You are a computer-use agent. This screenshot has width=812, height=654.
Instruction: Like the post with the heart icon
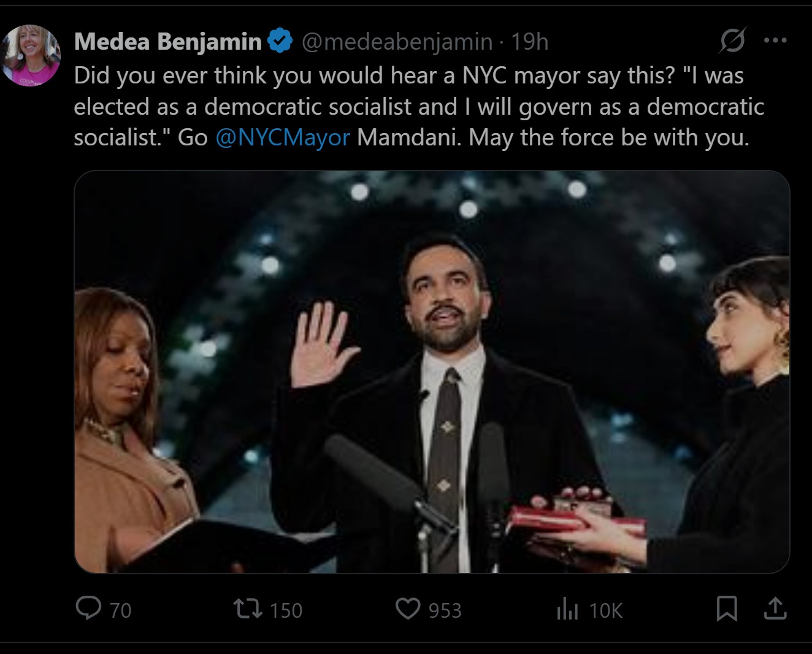pyautogui.click(x=407, y=609)
